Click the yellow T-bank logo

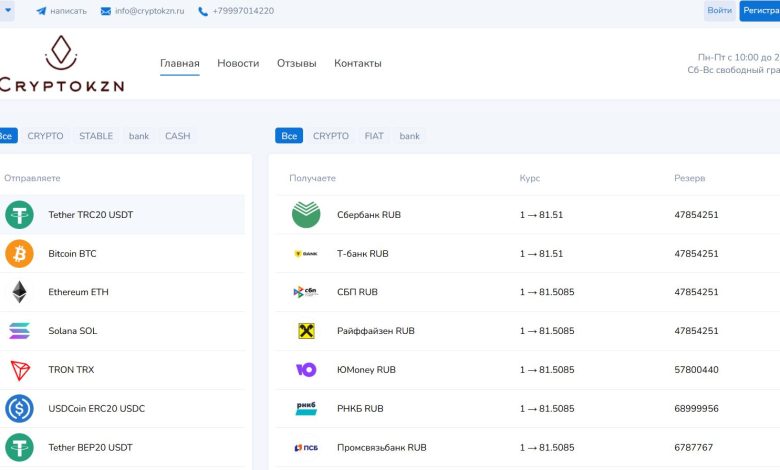(x=306, y=254)
